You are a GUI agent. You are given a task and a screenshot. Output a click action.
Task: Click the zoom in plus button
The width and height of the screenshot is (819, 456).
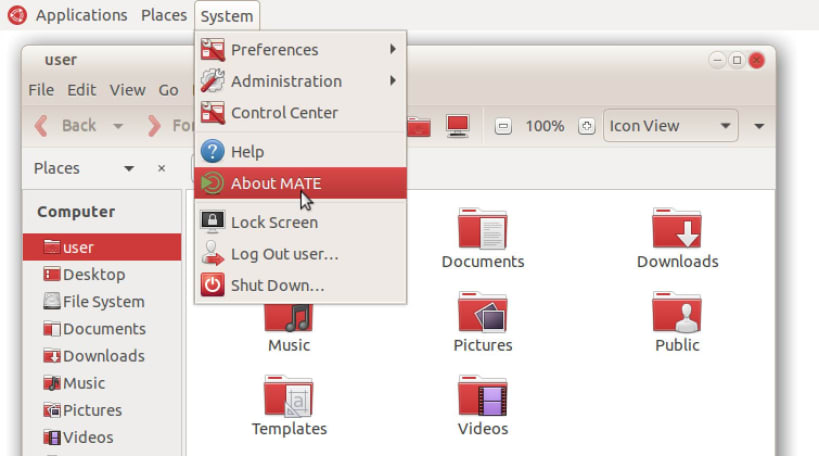click(587, 126)
